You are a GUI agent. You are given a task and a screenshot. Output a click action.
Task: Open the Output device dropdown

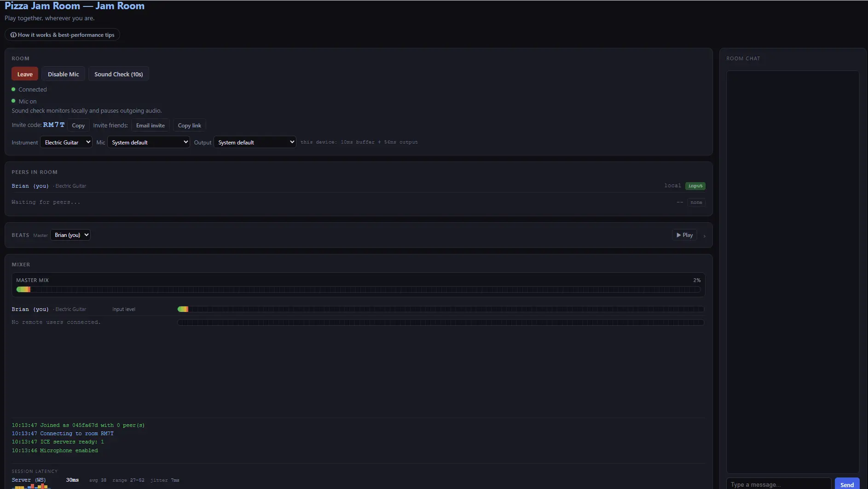255,142
